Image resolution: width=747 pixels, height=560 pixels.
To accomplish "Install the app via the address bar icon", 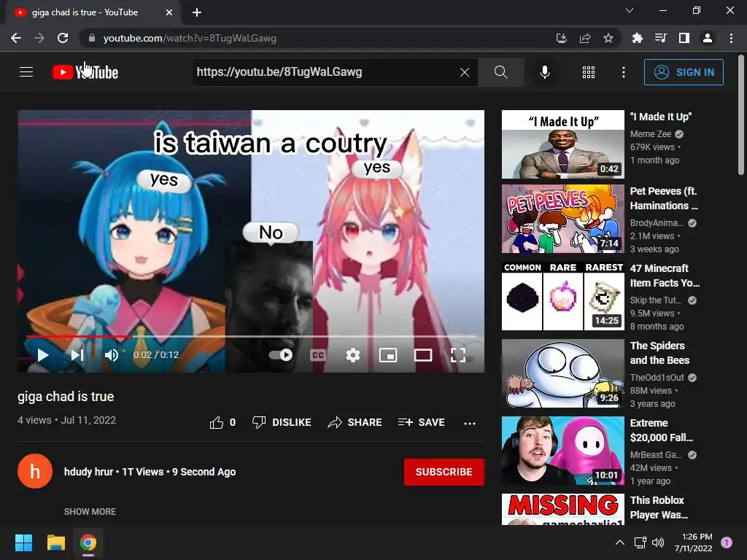I will pyautogui.click(x=561, y=38).
